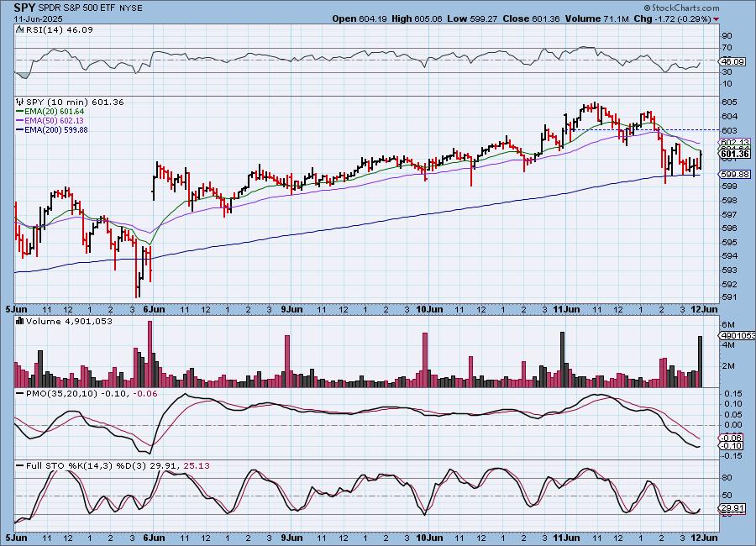Select the navy EMA(200) line marker
This screenshot has height=546, width=756.
click(20, 129)
